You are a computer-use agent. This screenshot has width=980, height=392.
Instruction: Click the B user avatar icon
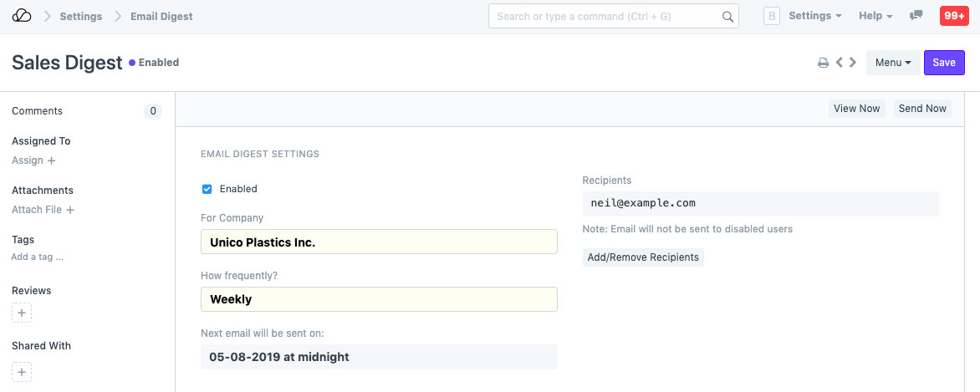point(772,16)
